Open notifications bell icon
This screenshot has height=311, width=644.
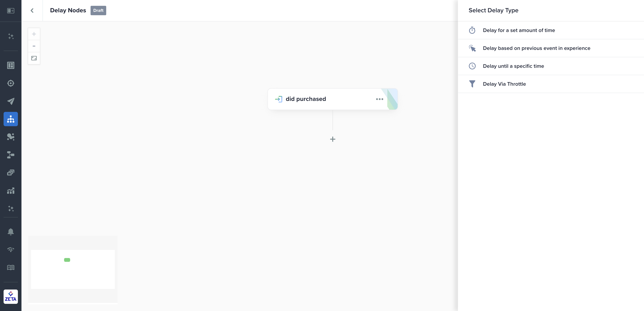pyautogui.click(x=11, y=232)
